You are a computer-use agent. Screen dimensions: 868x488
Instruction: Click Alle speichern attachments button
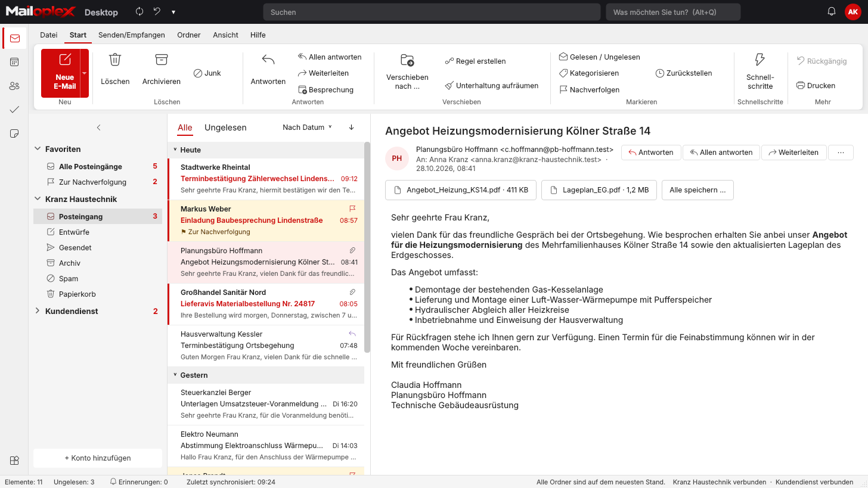(697, 190)
